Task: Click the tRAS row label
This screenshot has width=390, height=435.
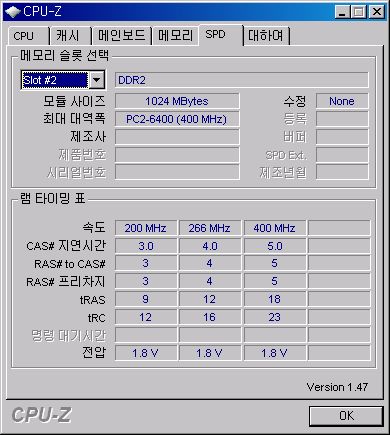Action: [92, 300]
